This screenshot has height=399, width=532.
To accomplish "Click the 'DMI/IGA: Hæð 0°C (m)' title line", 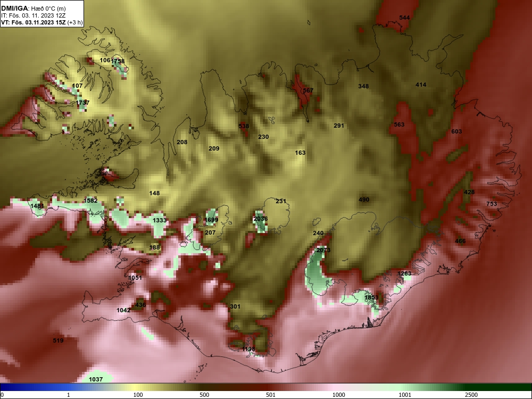I will tap(33, 9).
